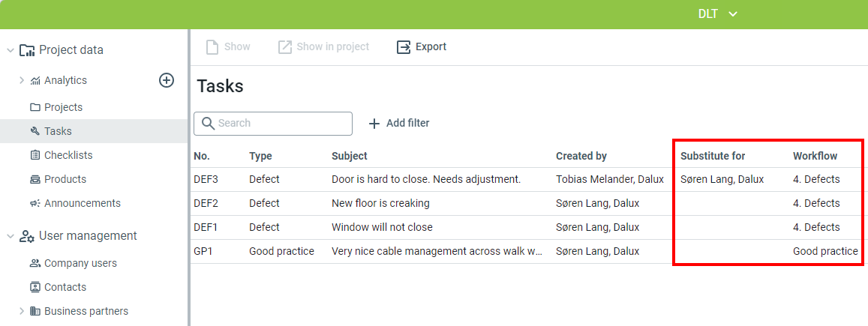Open the DLT dropdown in header
Screen dimensions: 868x326
click(x=717, y=14)
